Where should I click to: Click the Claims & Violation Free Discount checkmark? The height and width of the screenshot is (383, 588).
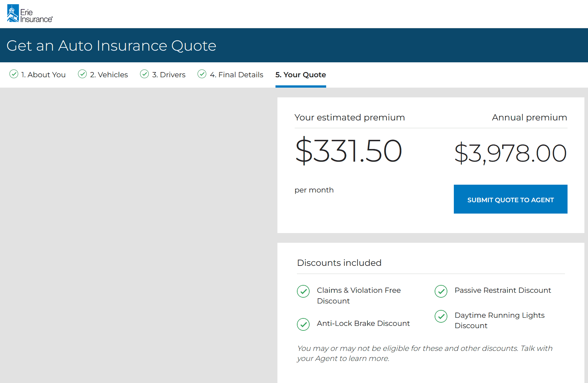303,291
